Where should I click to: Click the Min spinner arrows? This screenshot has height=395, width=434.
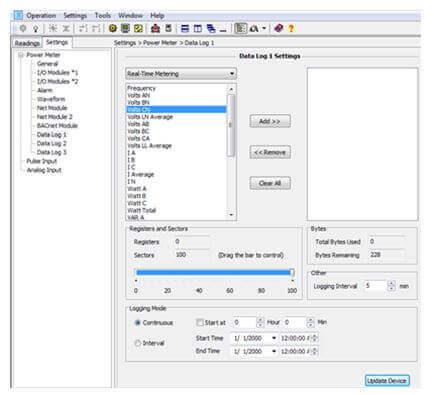coord(310,322)
